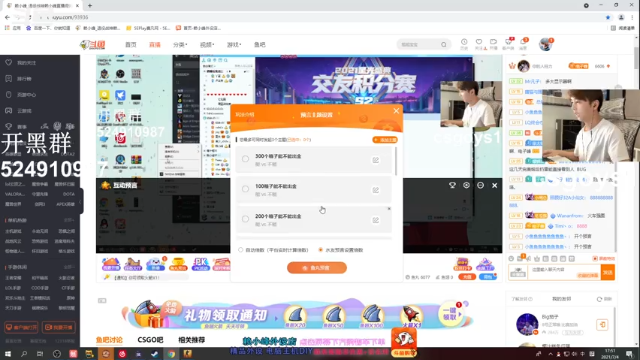Screen dimensions: 640x360
Task: Open the rules intro link in dialog header
Action: tap(245, 115)
